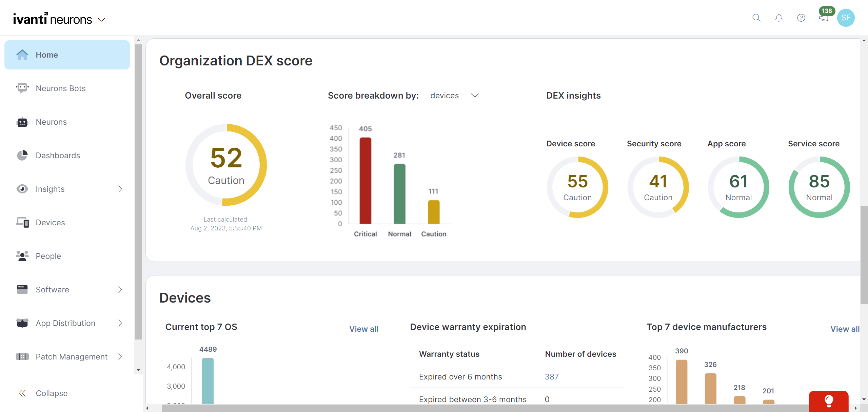This screenshot has width=868, height=412.
Task: Click the Home house icon
Action: click(x=22, y=55)
